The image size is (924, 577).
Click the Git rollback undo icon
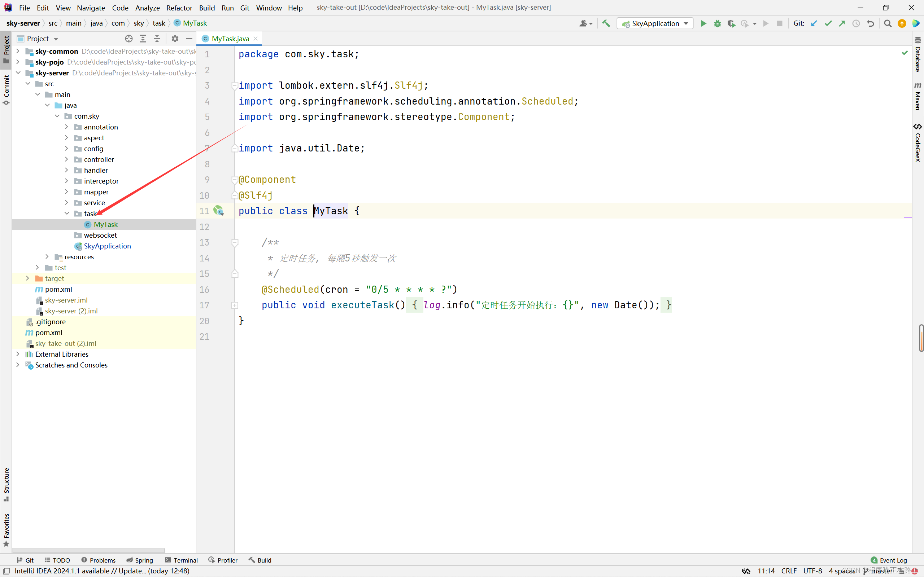(x=871, y=23)
